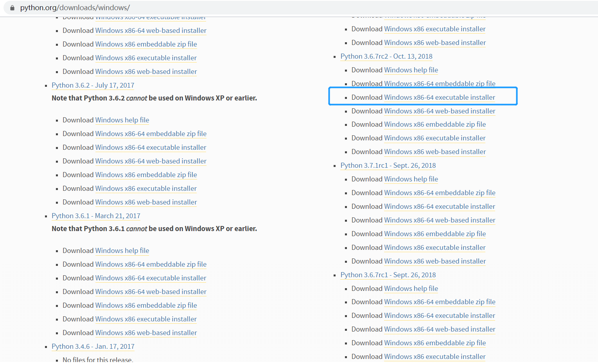Download x86 web-based installer for Python 3.6.2

(146, 202)
